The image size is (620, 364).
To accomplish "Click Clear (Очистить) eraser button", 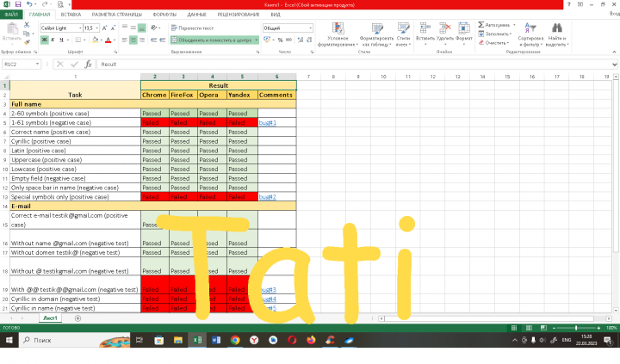I will (493, 43).
